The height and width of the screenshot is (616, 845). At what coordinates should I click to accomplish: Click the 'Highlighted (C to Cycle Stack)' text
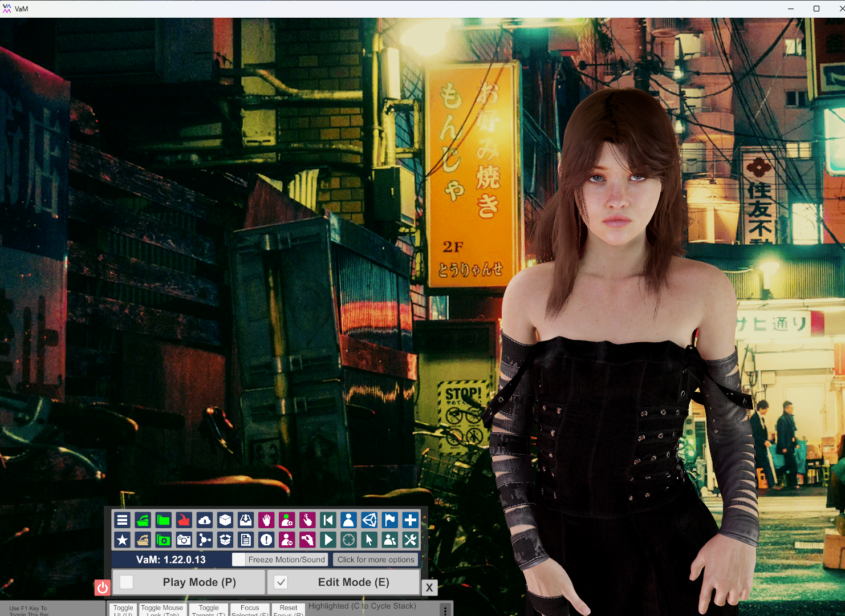(362, 606)
